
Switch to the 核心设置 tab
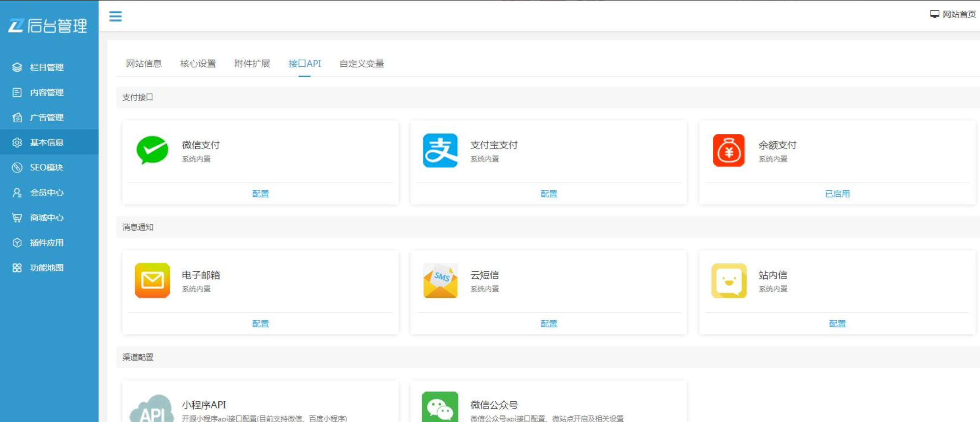(x=198, y=64)
